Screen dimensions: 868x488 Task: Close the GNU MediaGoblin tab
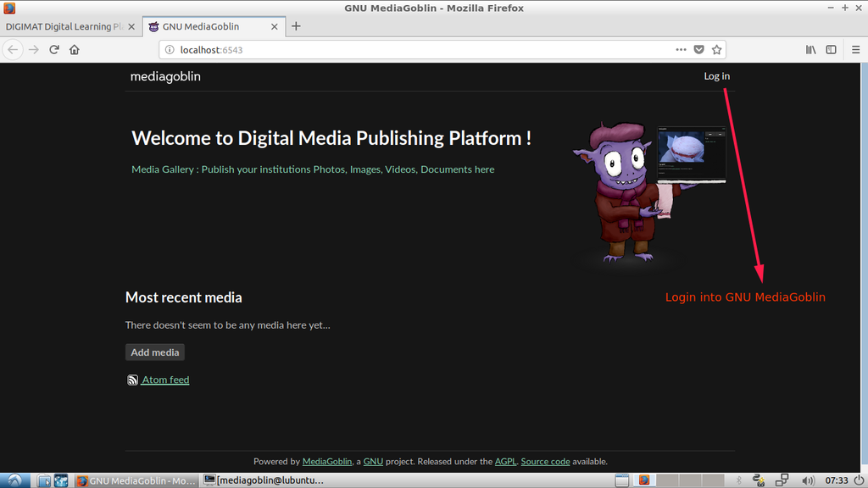coord(274,26)
